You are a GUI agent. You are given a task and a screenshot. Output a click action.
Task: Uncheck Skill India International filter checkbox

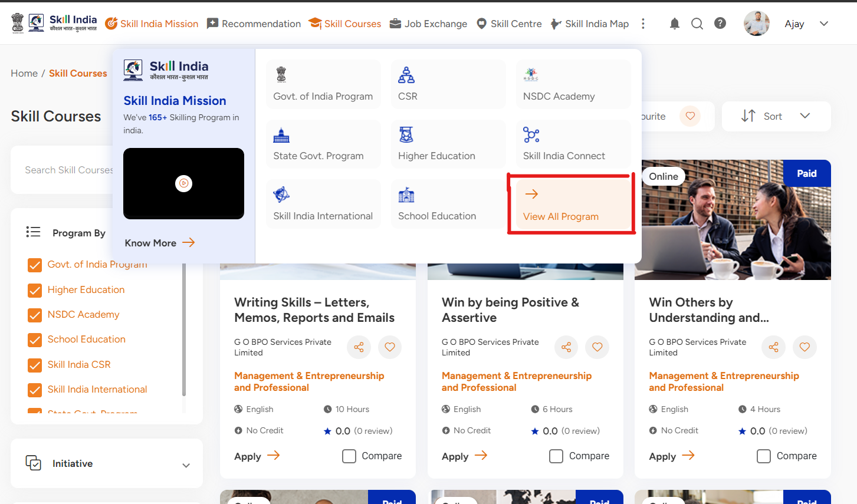tap(35, 390)
